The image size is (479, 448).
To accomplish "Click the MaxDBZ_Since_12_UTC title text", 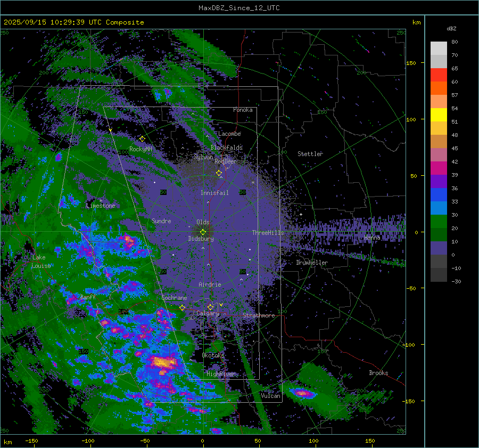I will (x=239, y=8).
